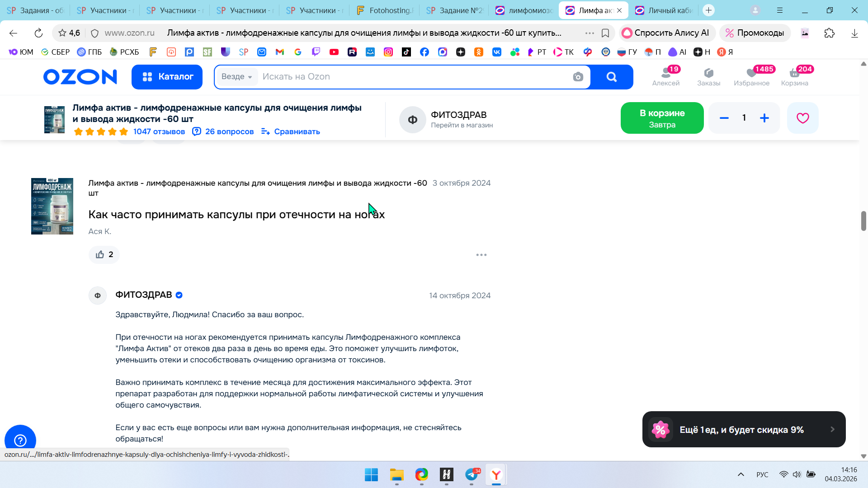Click the blue search magnifier button
This screenshot has width=868, height=488.
point(611,77)
